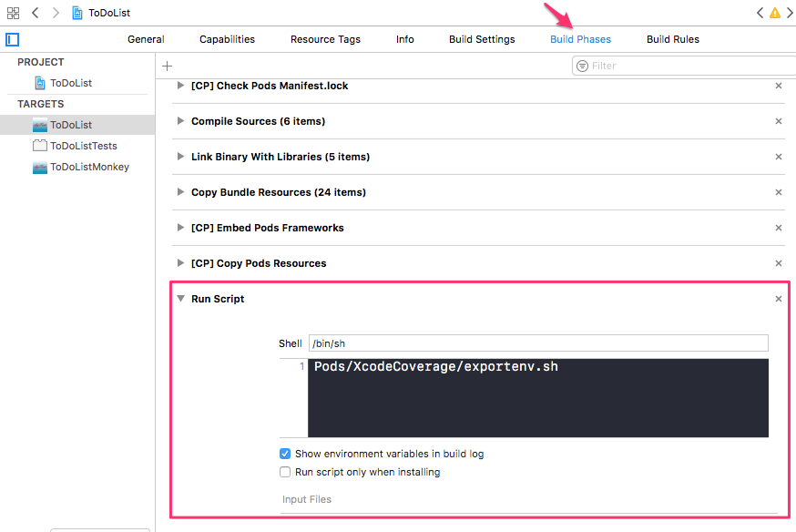Expand the Copy Pods Resources phase
Viewport: 796px width, 532px height.
(180, 263)
